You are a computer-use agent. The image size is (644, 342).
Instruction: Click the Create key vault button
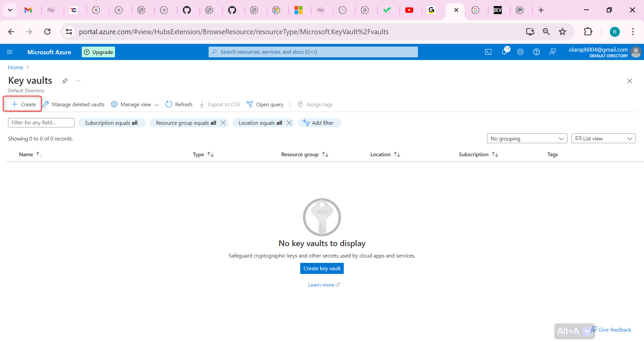tap(322, 268)
